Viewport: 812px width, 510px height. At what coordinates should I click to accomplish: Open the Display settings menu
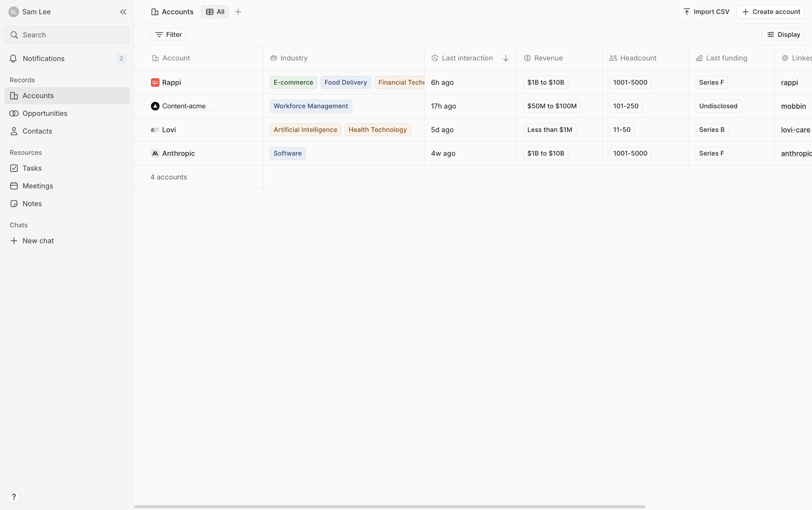(783, 35)
